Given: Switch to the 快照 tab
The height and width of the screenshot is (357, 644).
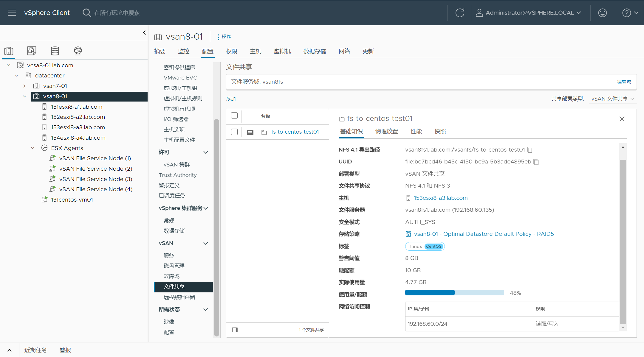Looking at the screenshot, I should coord(440,131).
